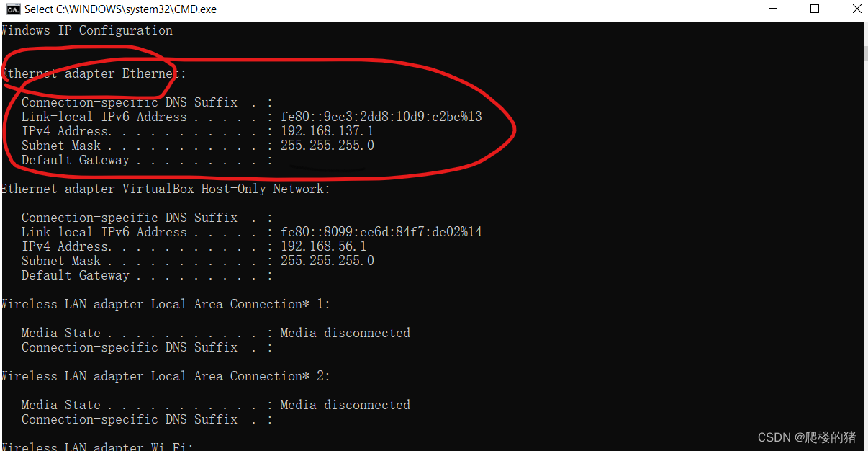Click the Windows IP Configuration heading
868x451 pixels.
pos(86,30)
